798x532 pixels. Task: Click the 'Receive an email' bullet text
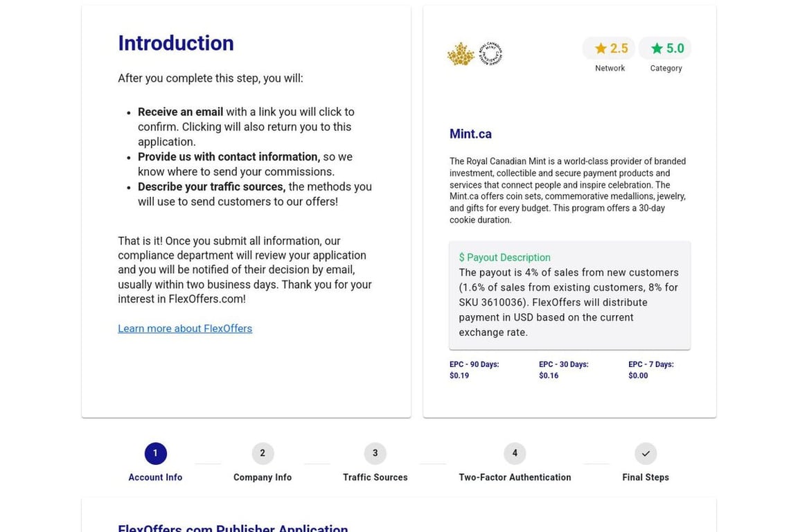(247, 127)
